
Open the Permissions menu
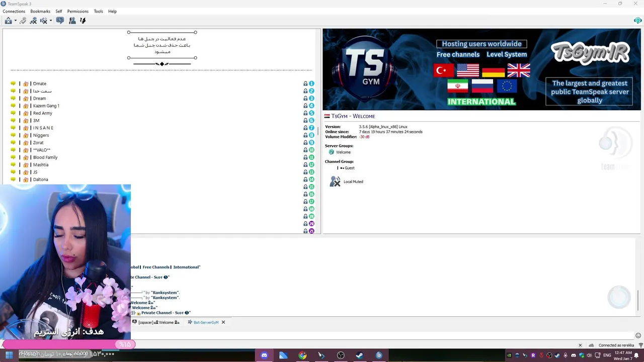point(78,11)
